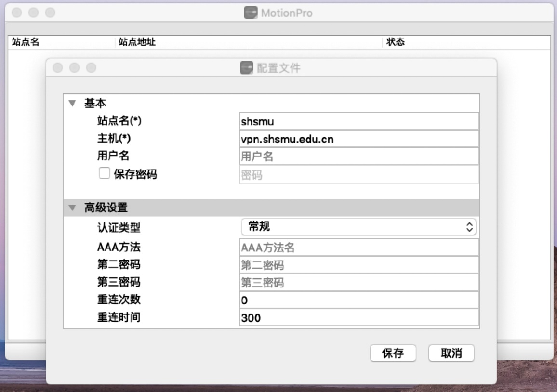Click the 第三密码 label
The height and width of the screenshot is (392, 557).
(x=119, y=282)
